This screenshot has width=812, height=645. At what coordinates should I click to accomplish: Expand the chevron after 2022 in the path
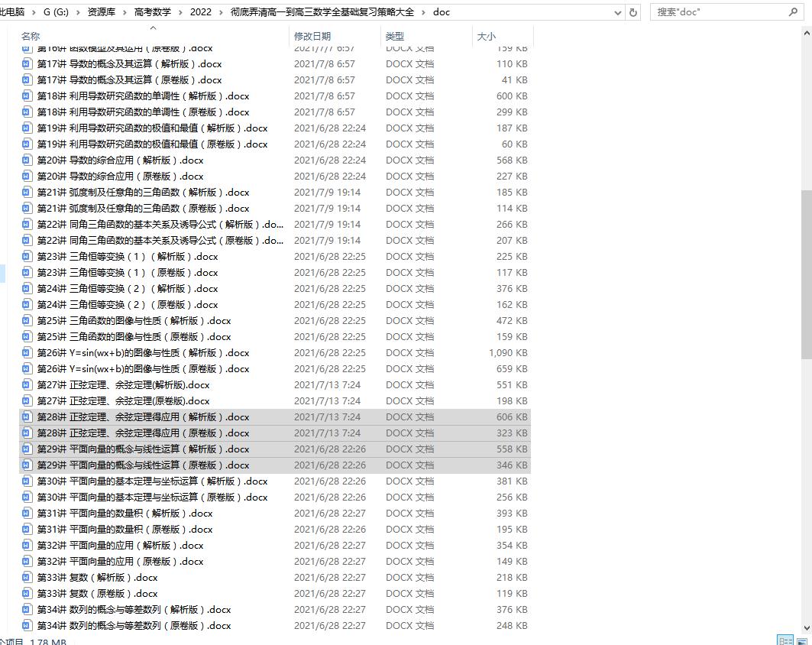click(221, 12)
